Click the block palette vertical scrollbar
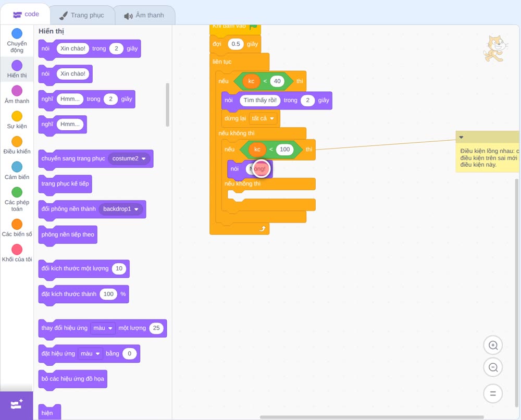Viewport: 521px width, 420px height. 167,105
